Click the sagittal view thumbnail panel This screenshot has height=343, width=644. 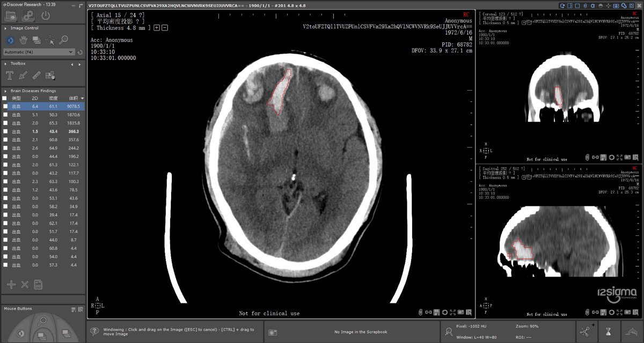[559, 242]
